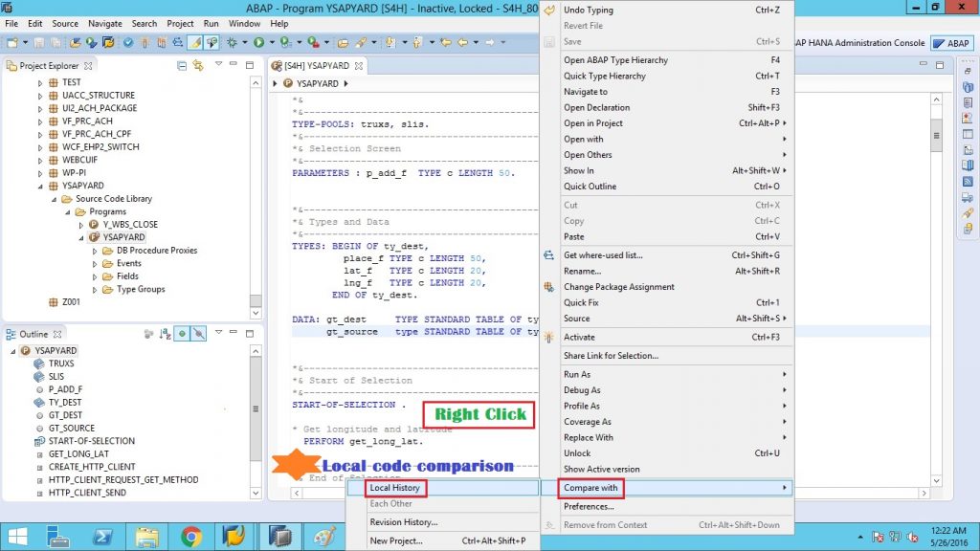Click Collapse All in Project Explorer
980x551 pixels.
pyautogui.click(x=181, y=65)
